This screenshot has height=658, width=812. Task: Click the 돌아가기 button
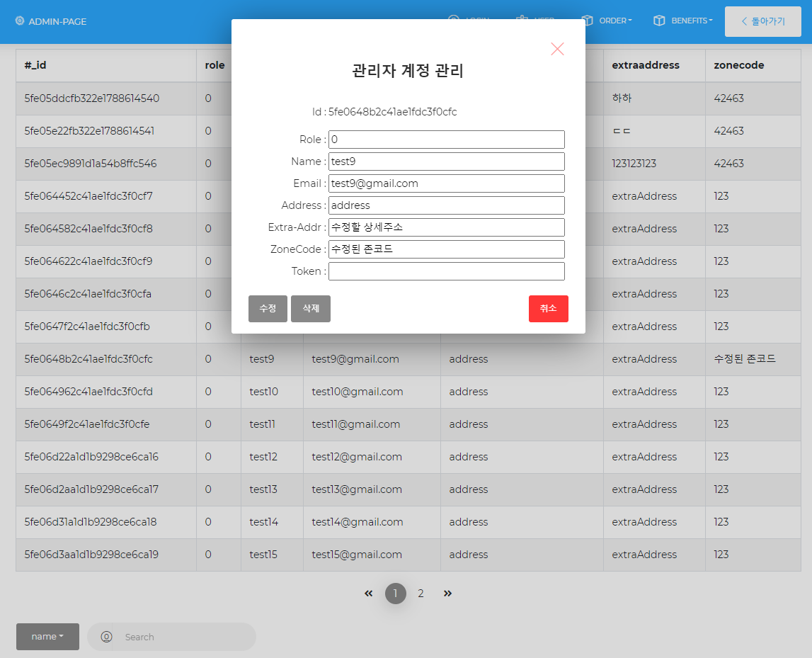point(762,21)
